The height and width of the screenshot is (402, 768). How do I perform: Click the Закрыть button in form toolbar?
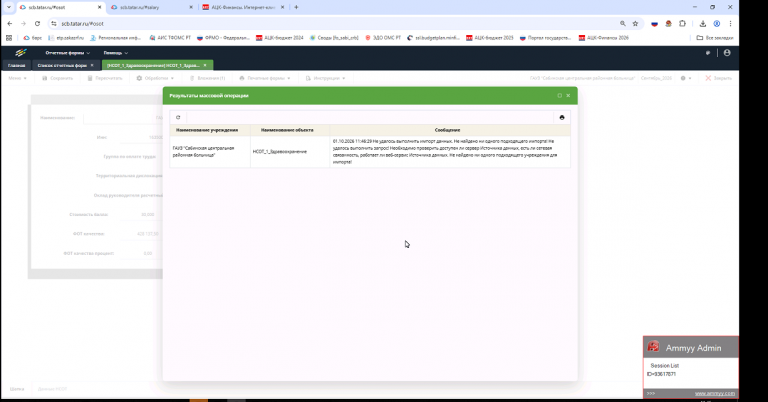718,78
